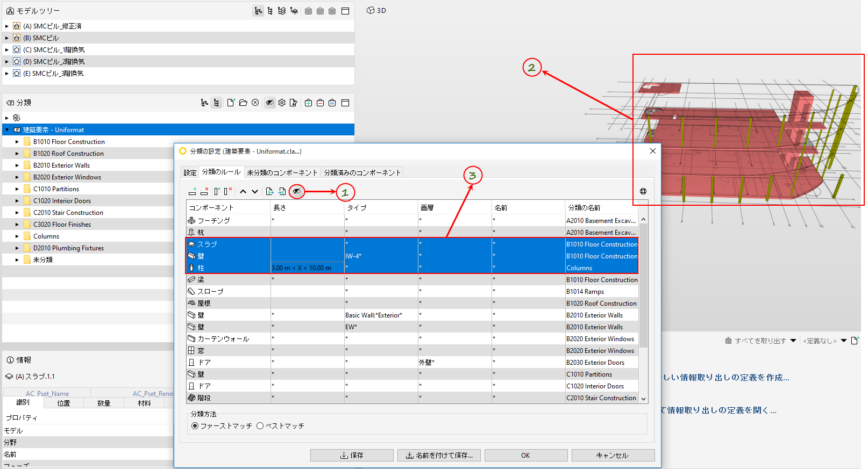Viewport: 868px width, 469px height.
Task: Add a column in rule toolbar
Action: point(217,191)
